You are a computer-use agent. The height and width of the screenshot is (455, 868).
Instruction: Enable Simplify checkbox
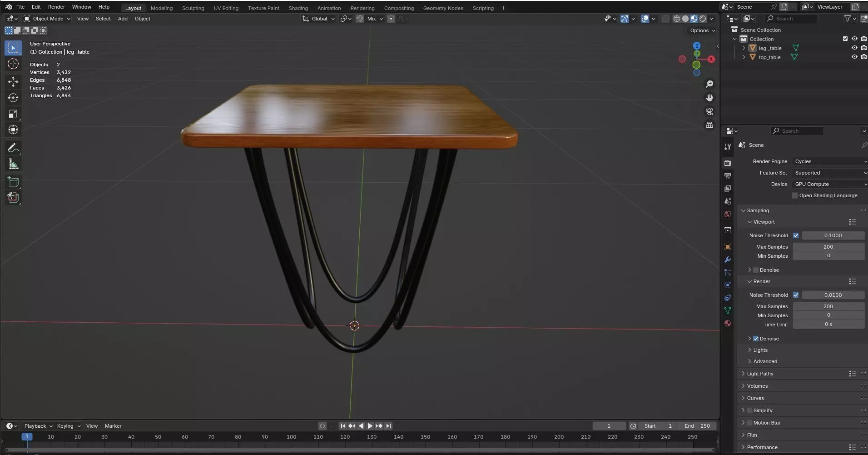750,410
